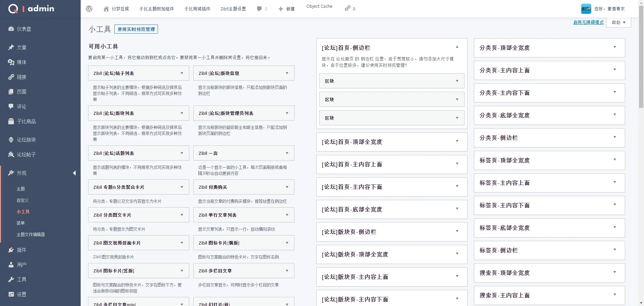Viewport: 644px width, 306px height.
Task: Click the 仪表盘 dashboard icon
Action: (11, 29)
